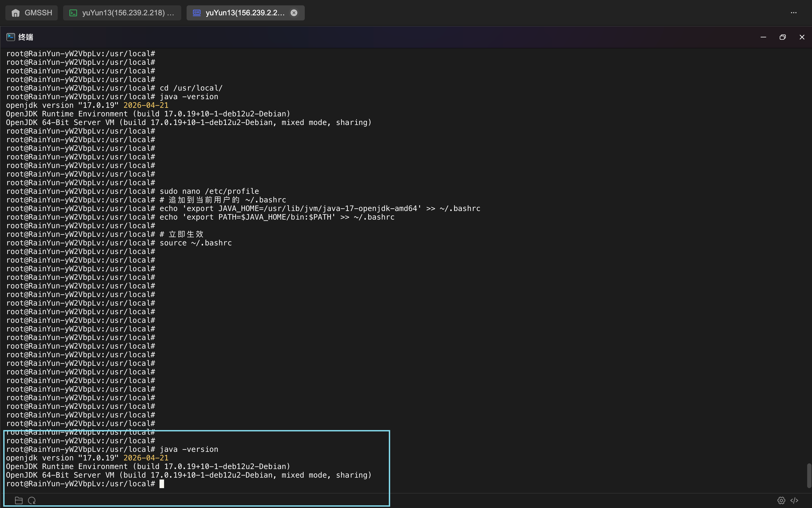
Task: Click the green terminal icon on second tab
Action: tap(73, 13)
